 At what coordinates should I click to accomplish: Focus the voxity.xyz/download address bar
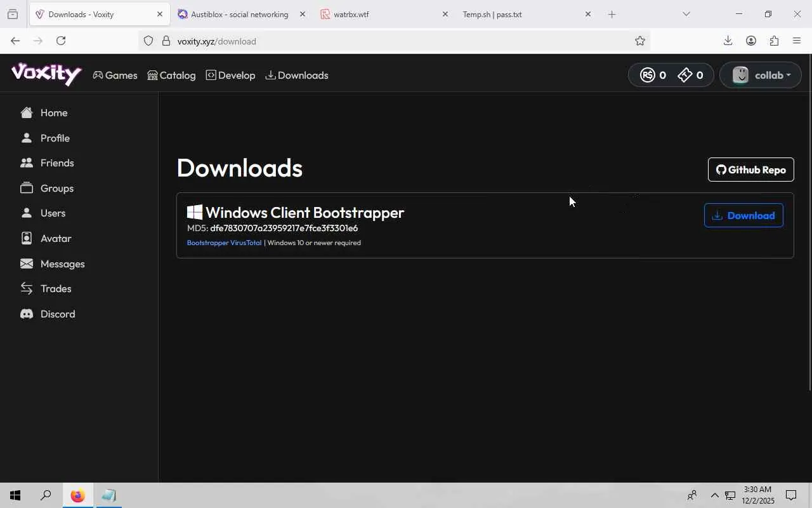[x=395, y=41]
